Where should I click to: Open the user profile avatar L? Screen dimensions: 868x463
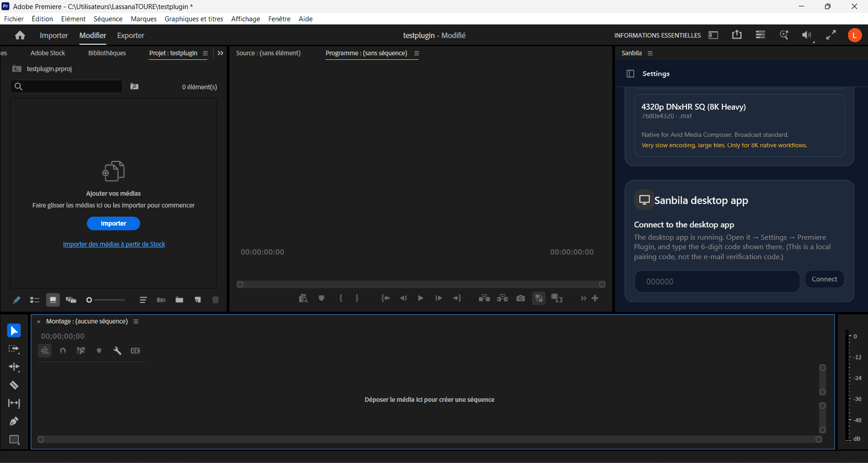pyautogui.click(x=854, y=35)
